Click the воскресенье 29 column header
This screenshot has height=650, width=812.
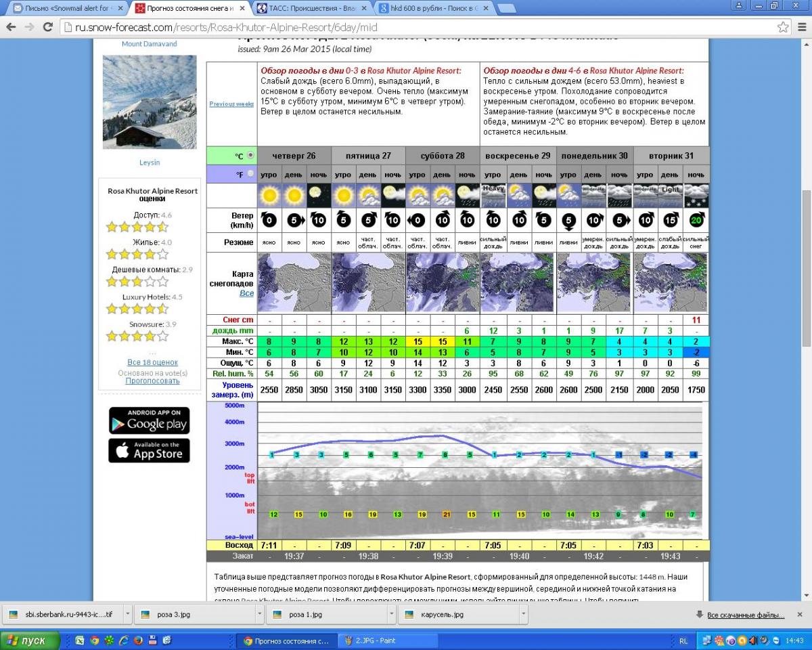(x=518, y=155)
